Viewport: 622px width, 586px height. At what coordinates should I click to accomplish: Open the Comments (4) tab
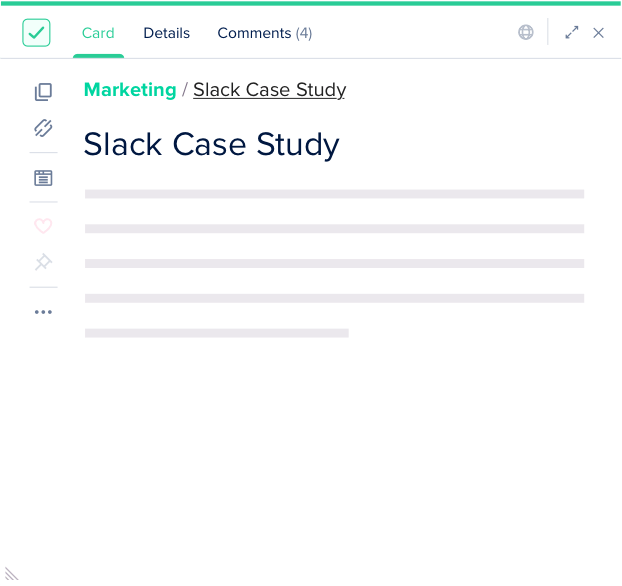tap(264, 33)
